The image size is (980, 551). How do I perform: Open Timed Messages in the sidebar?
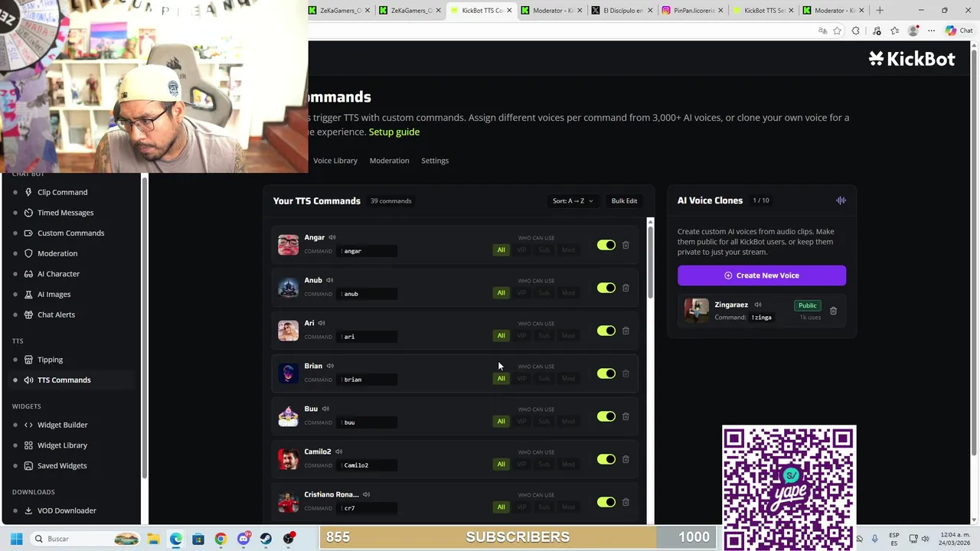point(65,213)
